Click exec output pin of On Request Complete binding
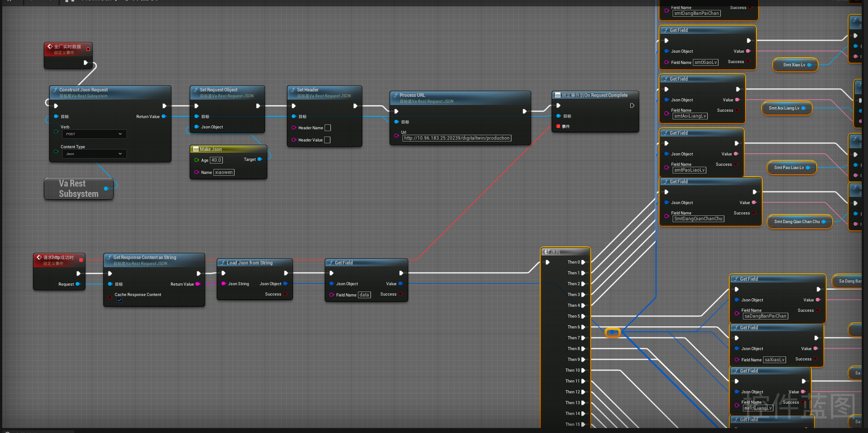 [632, 105]
